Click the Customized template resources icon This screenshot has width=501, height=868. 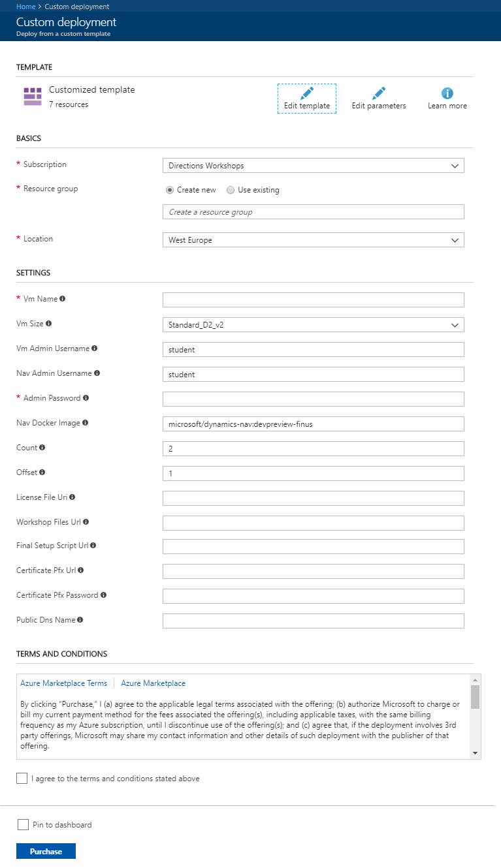pyautogui.click(x=32, y=96)
